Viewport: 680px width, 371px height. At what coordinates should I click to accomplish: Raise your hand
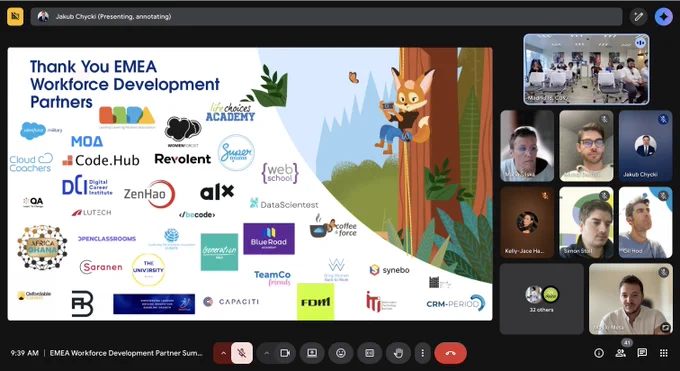398,353
